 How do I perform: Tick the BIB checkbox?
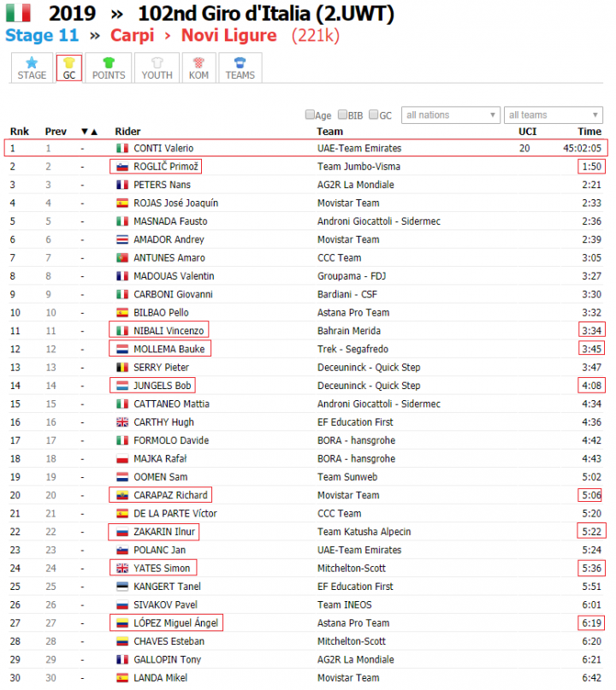tap(342, 115)
